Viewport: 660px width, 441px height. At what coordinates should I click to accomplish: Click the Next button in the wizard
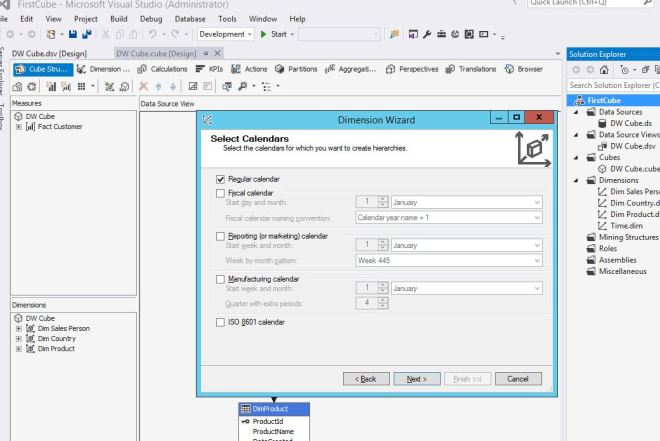coord(417,379)
